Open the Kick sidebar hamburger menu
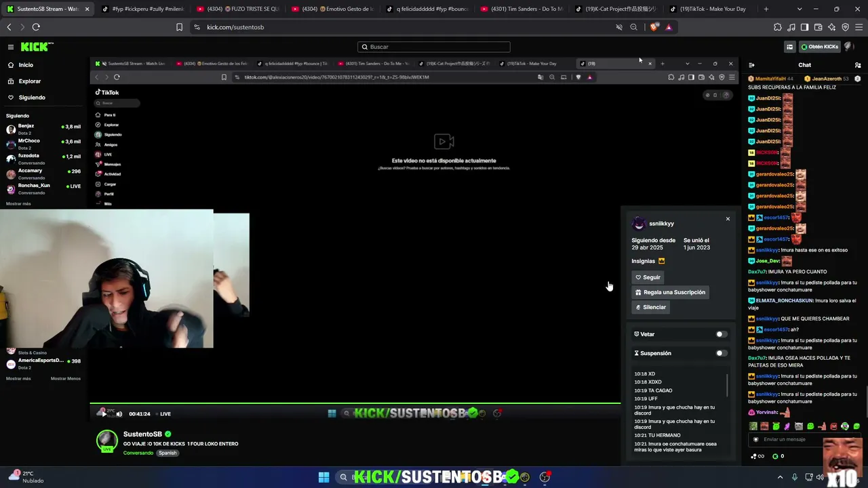Screen dimensions: 868x488 pyautogui.click(x=11, y=47)
